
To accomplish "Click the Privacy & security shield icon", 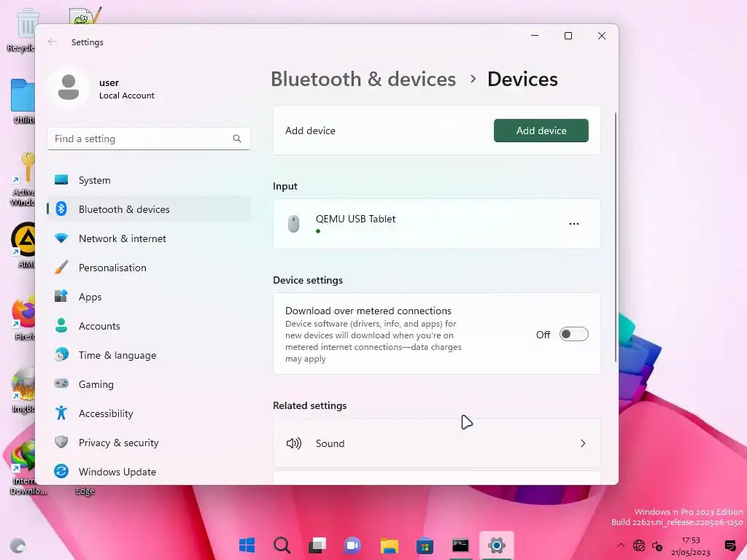I will point(61,443).
